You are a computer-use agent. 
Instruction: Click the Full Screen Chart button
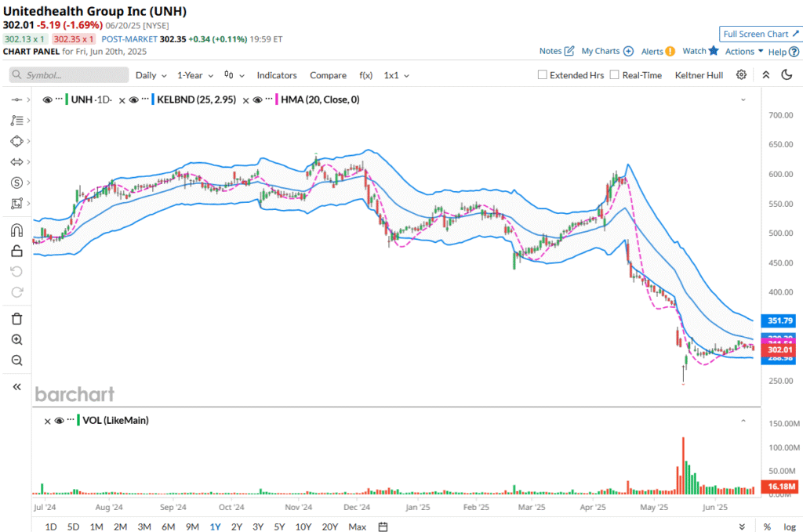click(x=761, y=34)
